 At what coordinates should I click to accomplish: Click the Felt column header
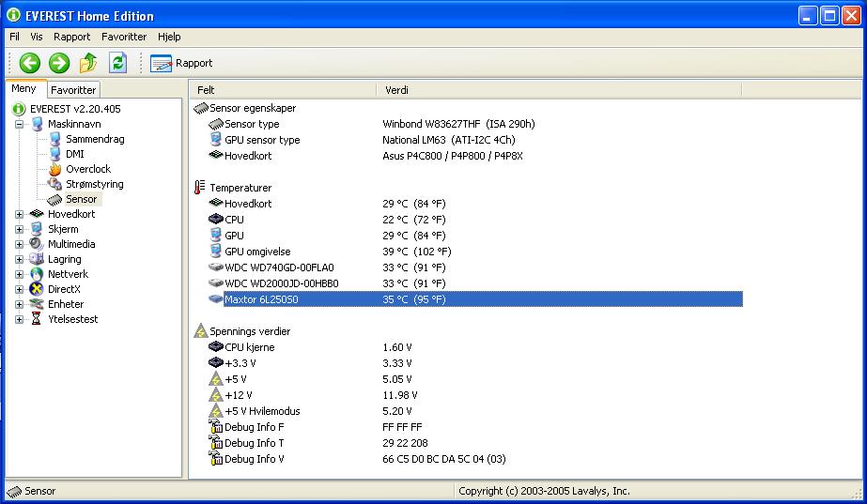[x=283, y=90]
